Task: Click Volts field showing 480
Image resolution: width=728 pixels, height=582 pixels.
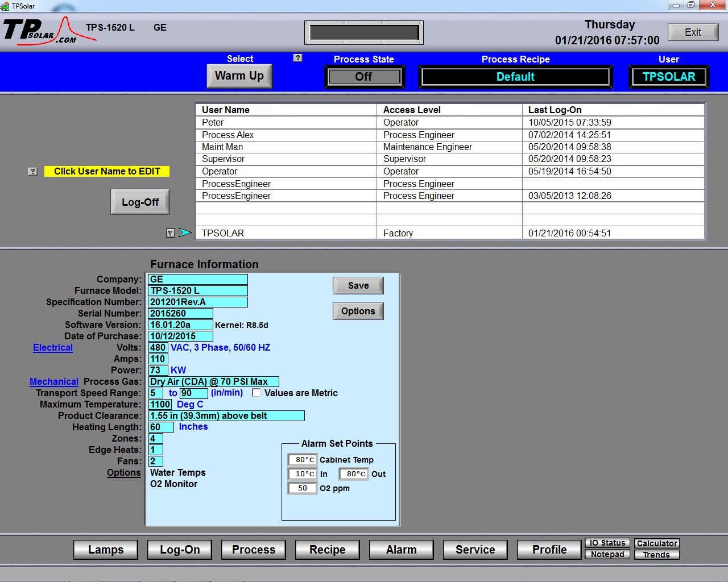Action: (x=158, y=347)
